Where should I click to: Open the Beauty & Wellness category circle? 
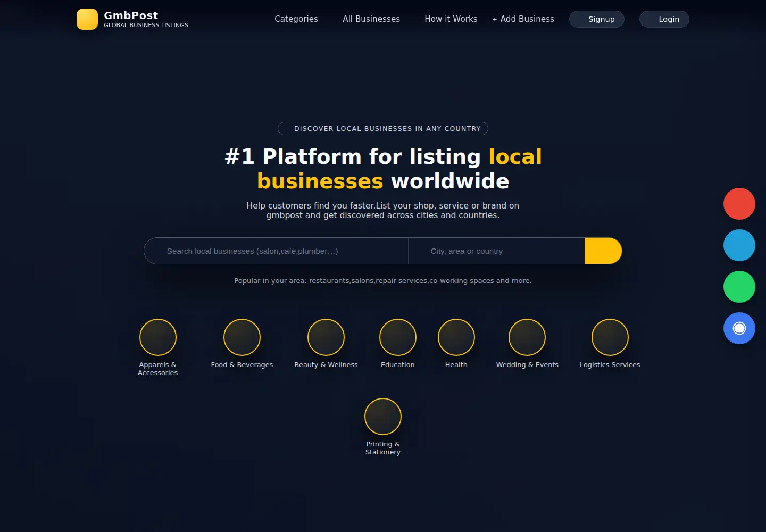pos(326,337)
